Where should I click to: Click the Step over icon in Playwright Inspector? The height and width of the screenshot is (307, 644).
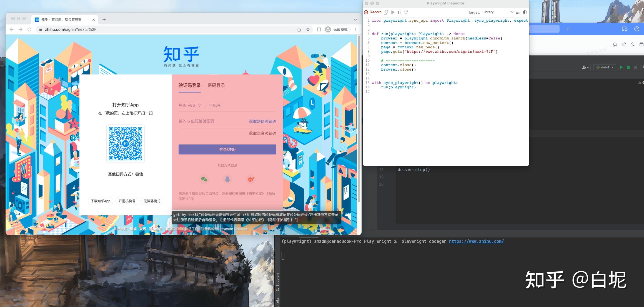[406, 12]
